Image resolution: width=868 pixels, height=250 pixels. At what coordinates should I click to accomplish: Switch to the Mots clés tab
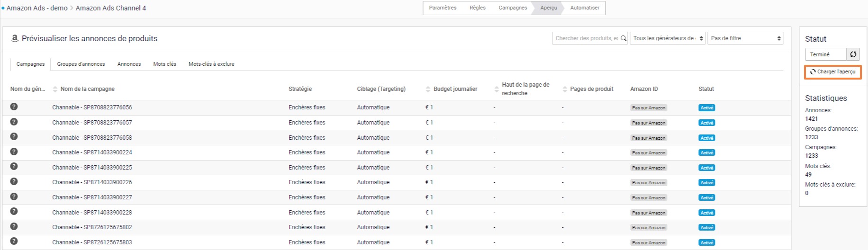[164, 64]
